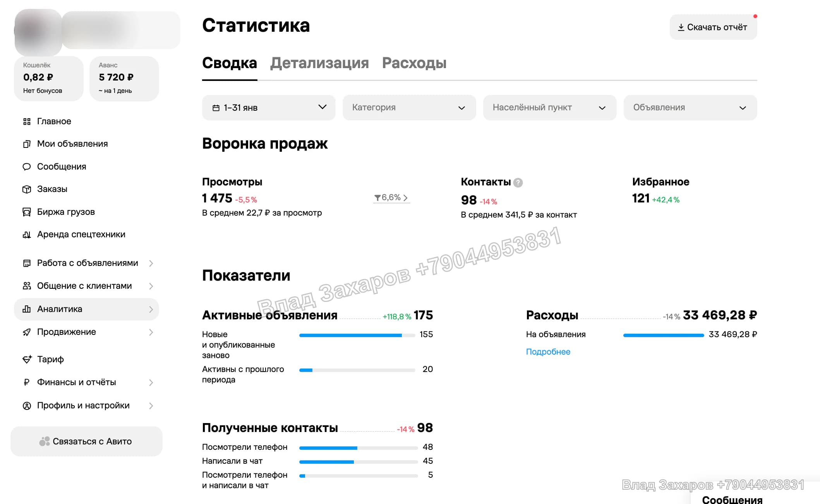Image resolution: width=820 pixels, height=504 pixels.
Task: Expand Работа с объявлениями chevron
Action: click(x=151, y=263)
